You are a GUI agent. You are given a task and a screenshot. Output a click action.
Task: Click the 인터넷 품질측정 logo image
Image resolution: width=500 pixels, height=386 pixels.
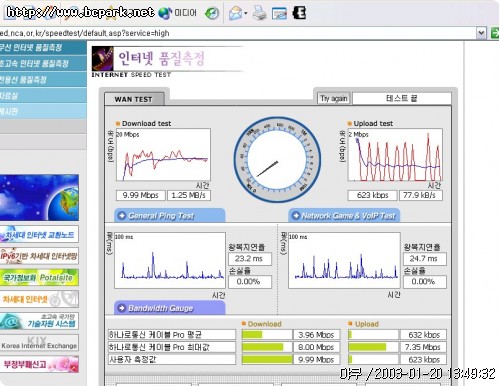pyautogui.click(x=167, y=62)
